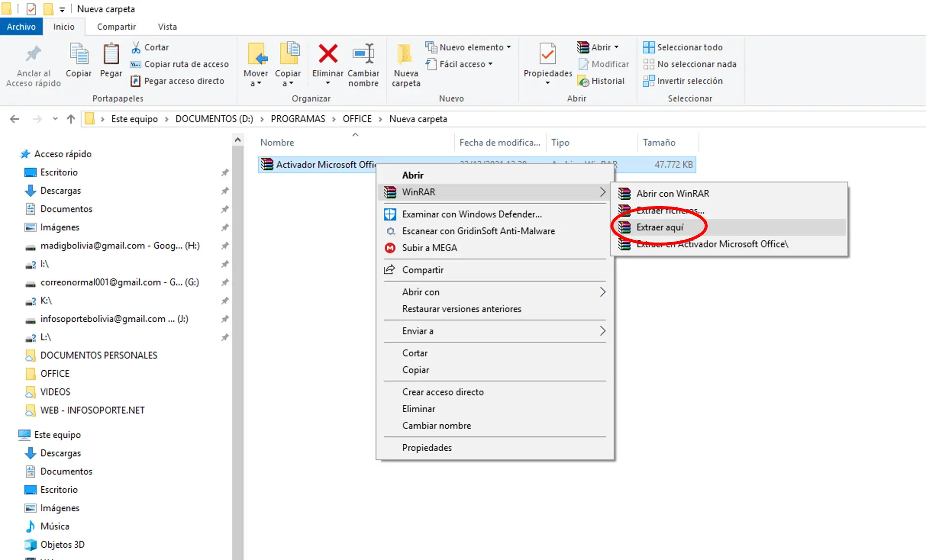The height and width of the screenshot is (560, 926).
Task: Open recent locations dropdown chevron
Action: [55, 119]
